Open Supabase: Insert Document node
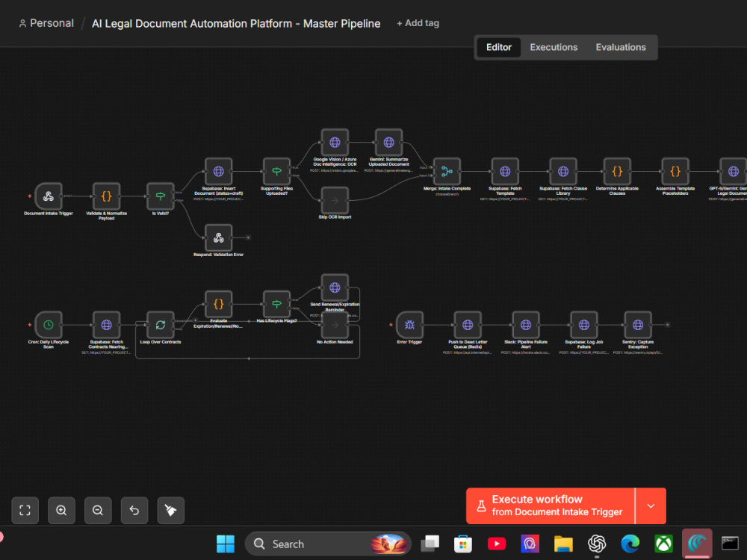Screen dimensions: 747x560 point(219,172)
